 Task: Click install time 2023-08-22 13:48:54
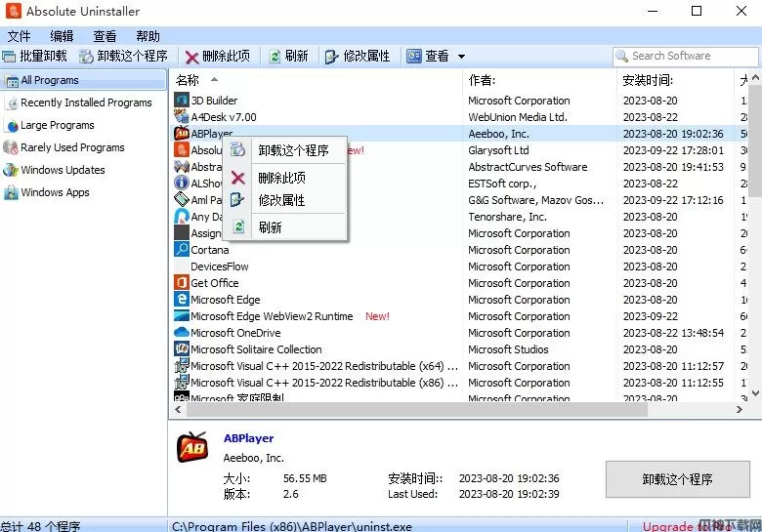pos(673,333)
